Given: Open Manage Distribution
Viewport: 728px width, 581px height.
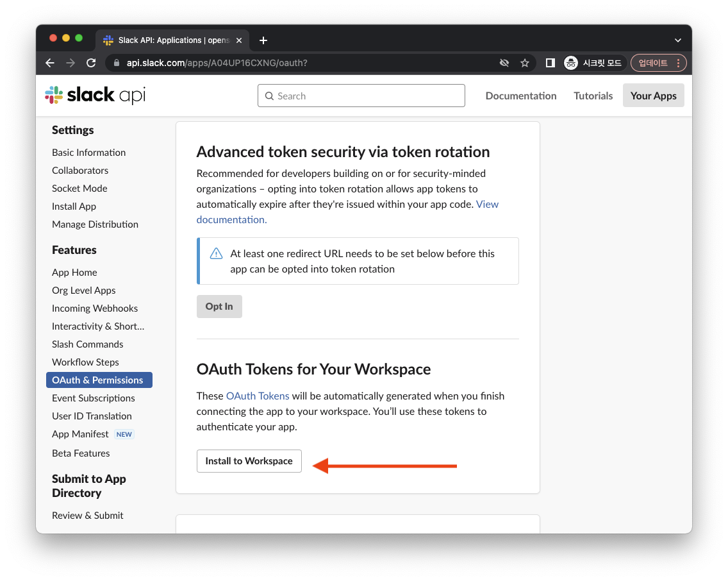Looking at the screenshot, I should click(95, 224).
